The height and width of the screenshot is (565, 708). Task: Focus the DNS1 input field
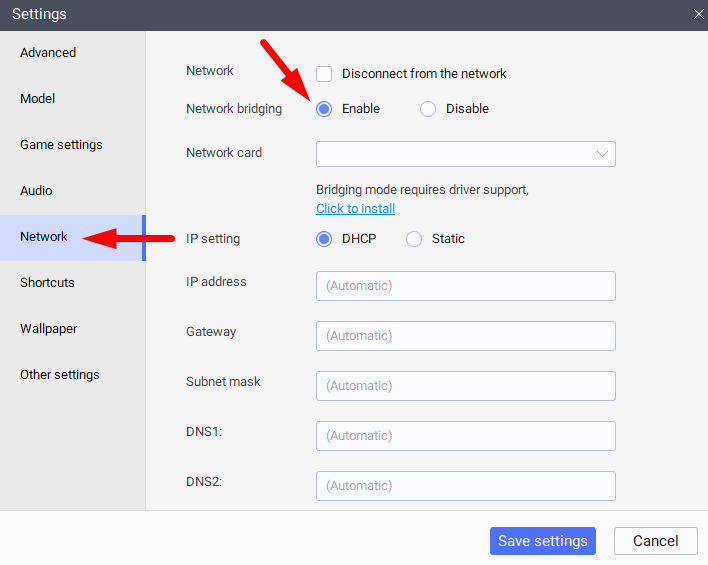[x=466, y=436]
